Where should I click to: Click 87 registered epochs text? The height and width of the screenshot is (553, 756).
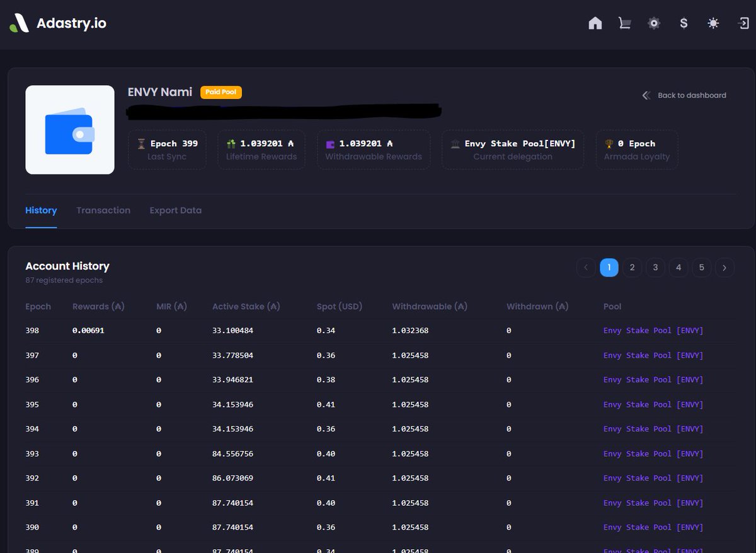(x=64, y=280)
